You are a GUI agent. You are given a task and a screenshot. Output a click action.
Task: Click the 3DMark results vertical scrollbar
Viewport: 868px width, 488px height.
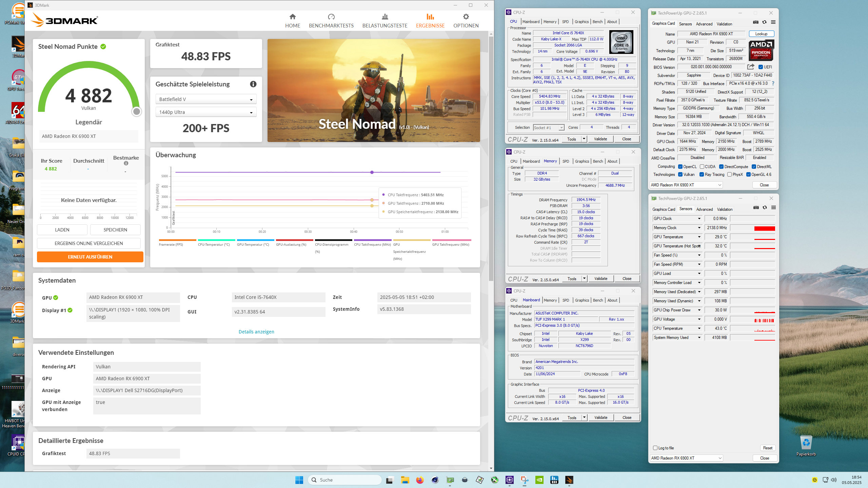pos(491,159)
